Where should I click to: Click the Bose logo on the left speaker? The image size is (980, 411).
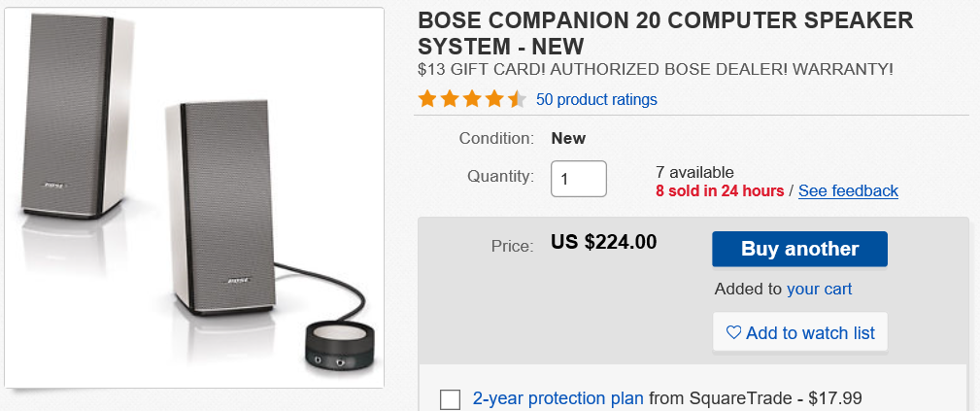(x=54, y=184)
